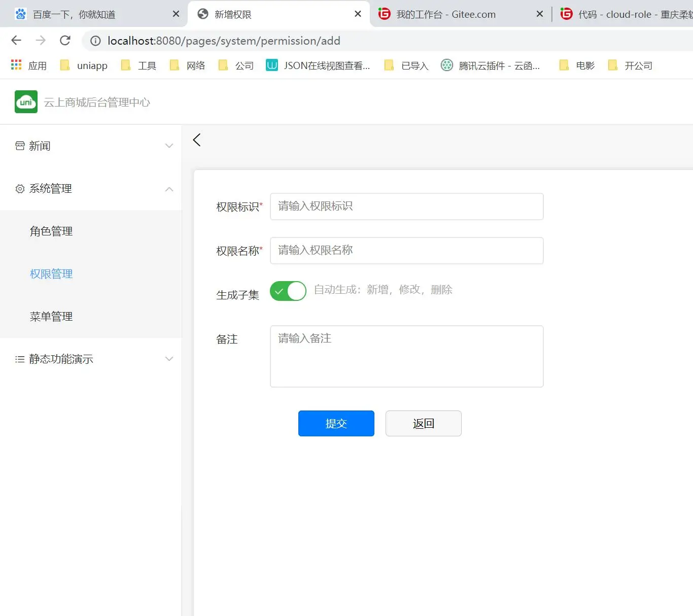Image resolution: width=693 pixels, height=616 pixels.
Task: Open the JSON在线视图查看 bookmark
Action: [x=318, y=65]
